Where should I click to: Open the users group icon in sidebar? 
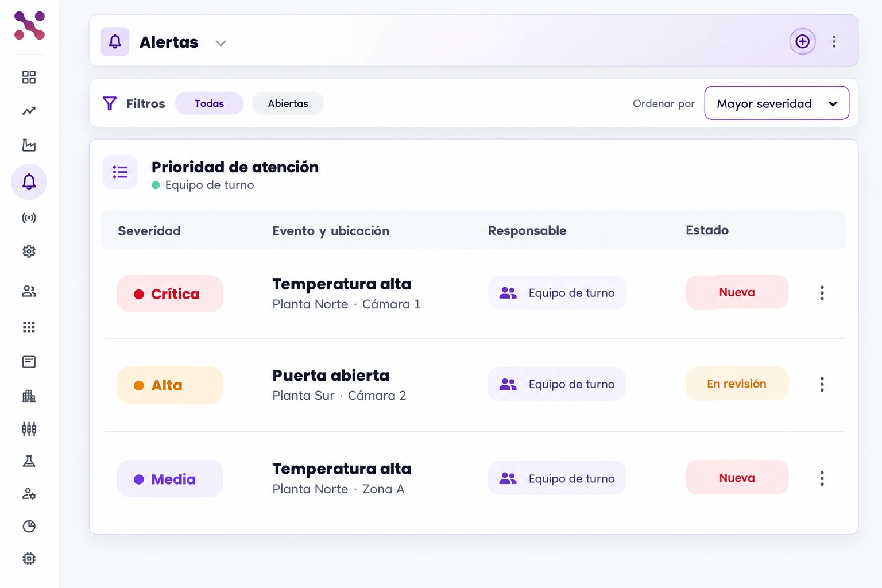pos(29,291)
